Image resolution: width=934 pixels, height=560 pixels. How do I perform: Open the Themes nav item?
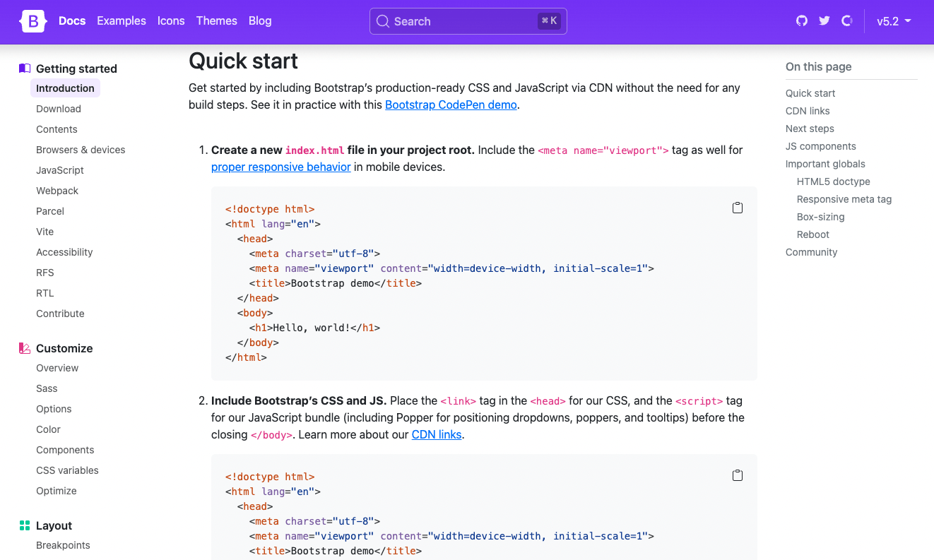[x=217, y=21]
